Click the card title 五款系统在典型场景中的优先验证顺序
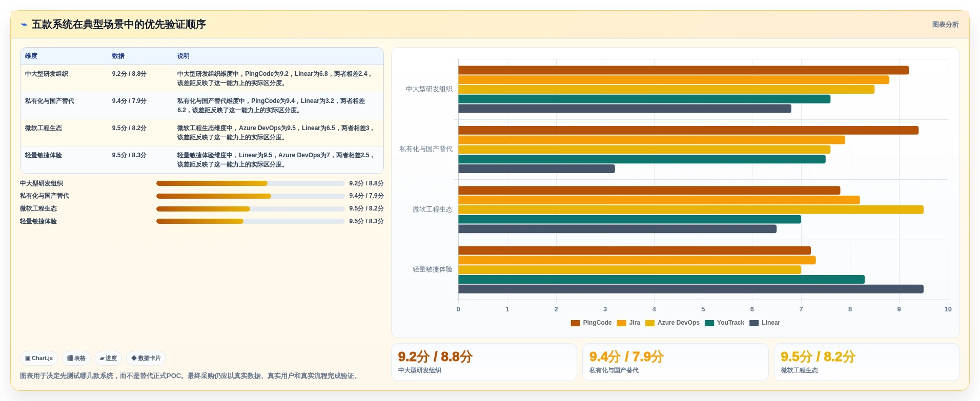This screenshot has height=401, width=980. pyautogui.click(x=119, y=25)
